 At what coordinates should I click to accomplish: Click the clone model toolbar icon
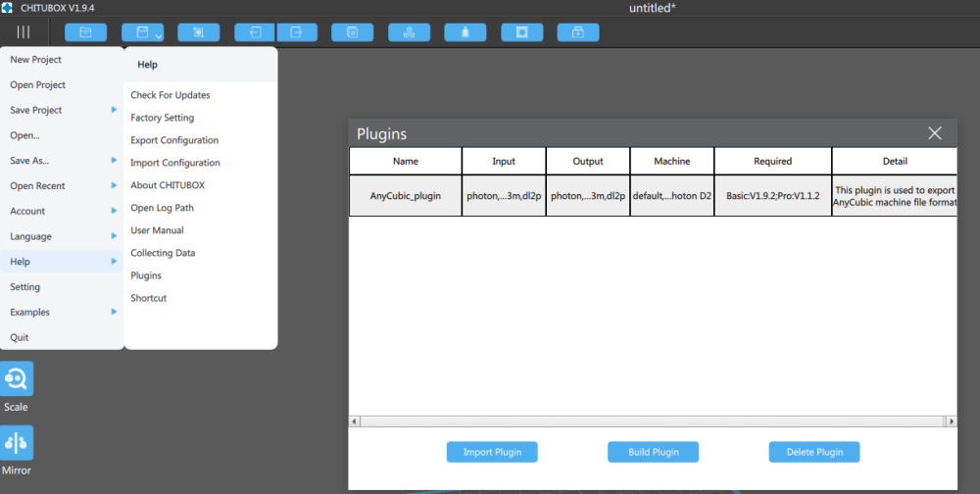(353, 32)
